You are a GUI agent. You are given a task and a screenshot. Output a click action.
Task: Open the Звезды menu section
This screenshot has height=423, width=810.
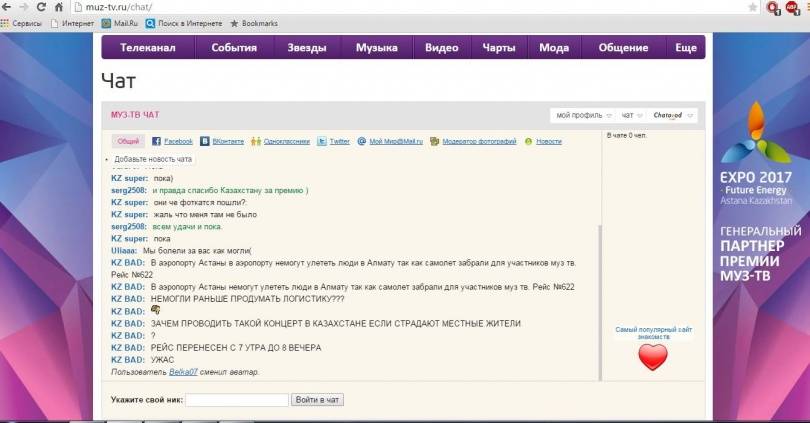306,47
